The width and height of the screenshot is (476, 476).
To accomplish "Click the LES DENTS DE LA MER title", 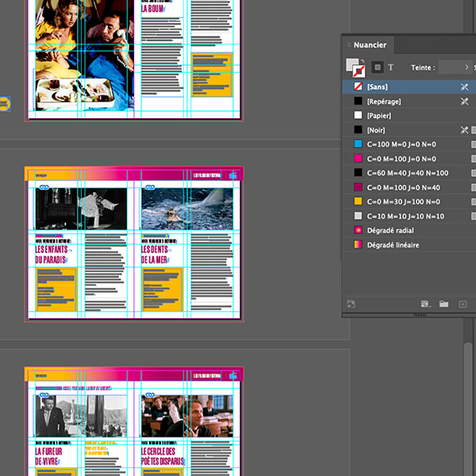I will tap(155, 255).
